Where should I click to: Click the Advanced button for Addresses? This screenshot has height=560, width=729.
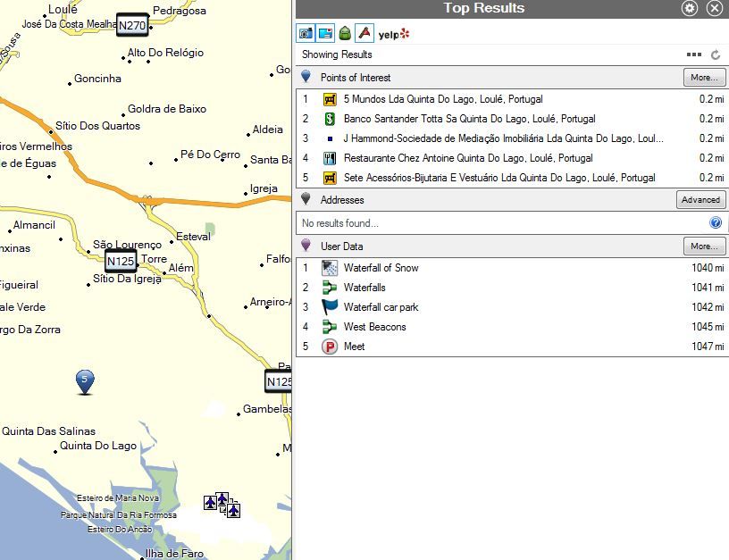(700, 200)
